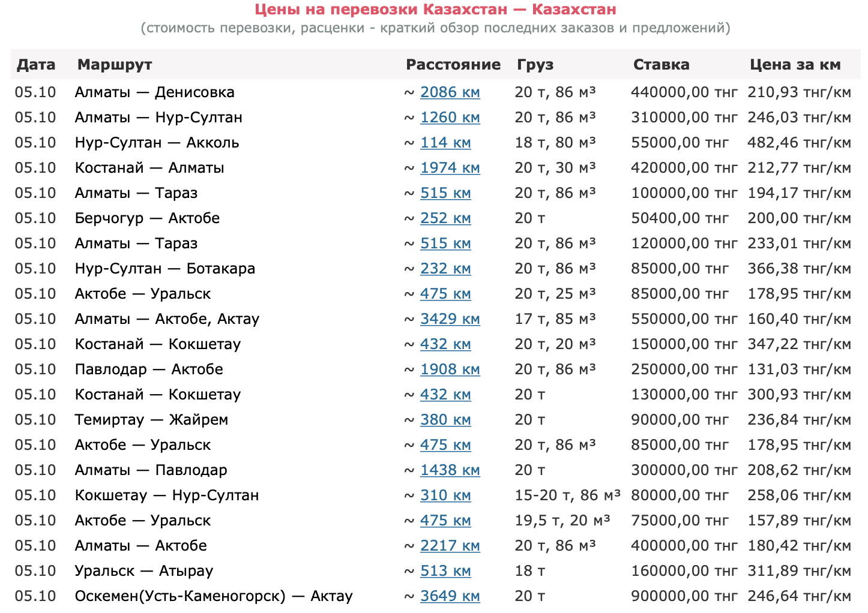Click the 310 км link for Кокшетау — Нур-Султан
This screenshot has height=613, width=868.
[445, 495]
